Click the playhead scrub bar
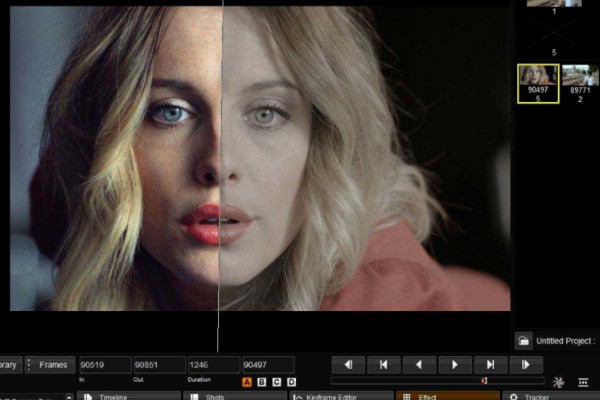Screen dimensions: 600x400 [x=437, y=381]
